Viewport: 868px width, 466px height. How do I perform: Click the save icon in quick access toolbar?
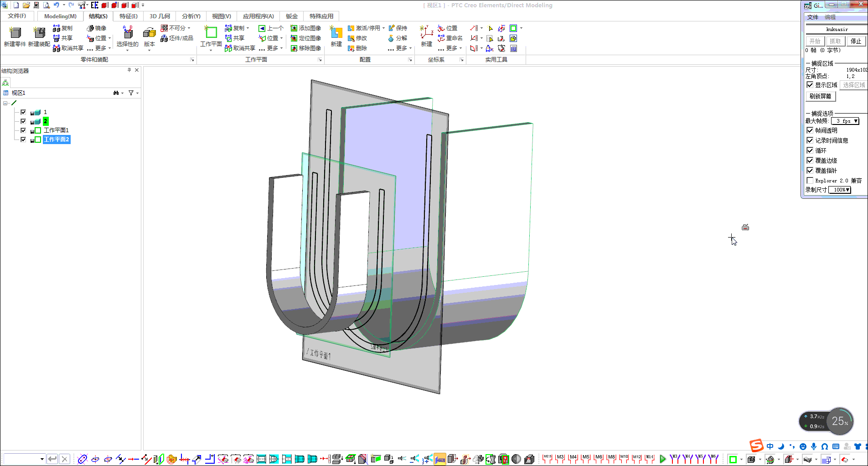coord(36,5)
